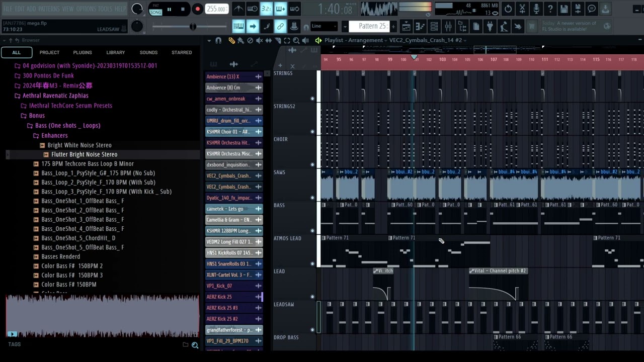This screenshot has height=362, width=644.
Task: Click the online shop cart icon
Action: (531, 26)
